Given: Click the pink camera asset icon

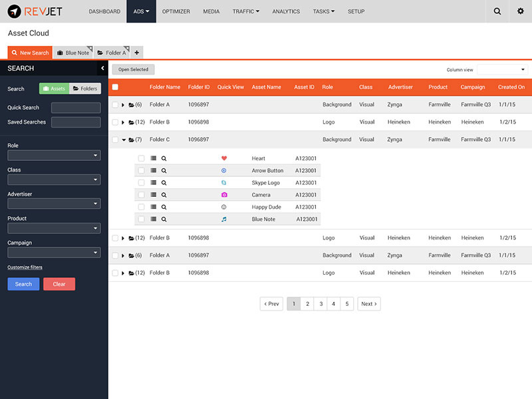Looking at the screenshot, I should [224, 195].
